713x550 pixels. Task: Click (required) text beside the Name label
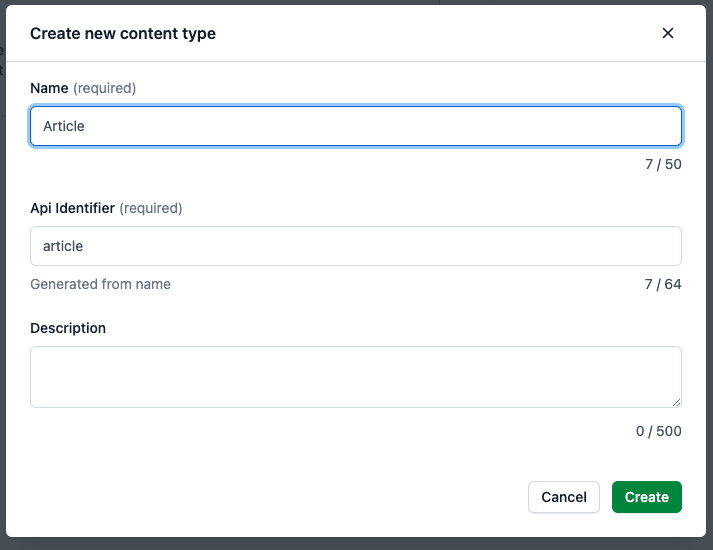point(105,88)
